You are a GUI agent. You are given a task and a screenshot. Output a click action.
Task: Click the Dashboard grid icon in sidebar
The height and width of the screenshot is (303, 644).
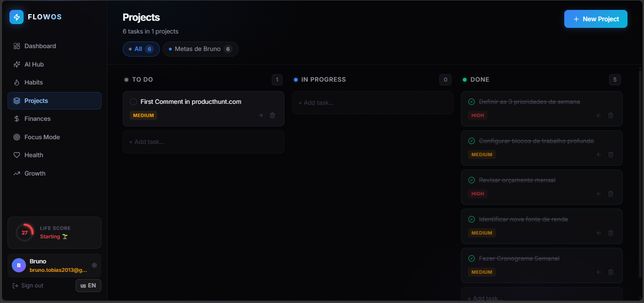[17, 46]
